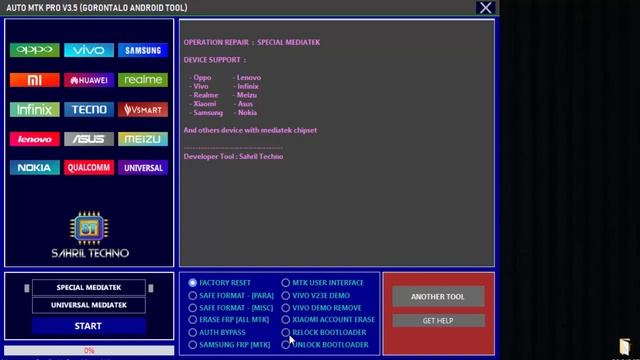Click 'And others device with mediatek chipset' text
640x360 pixels.
pos(250,130)
